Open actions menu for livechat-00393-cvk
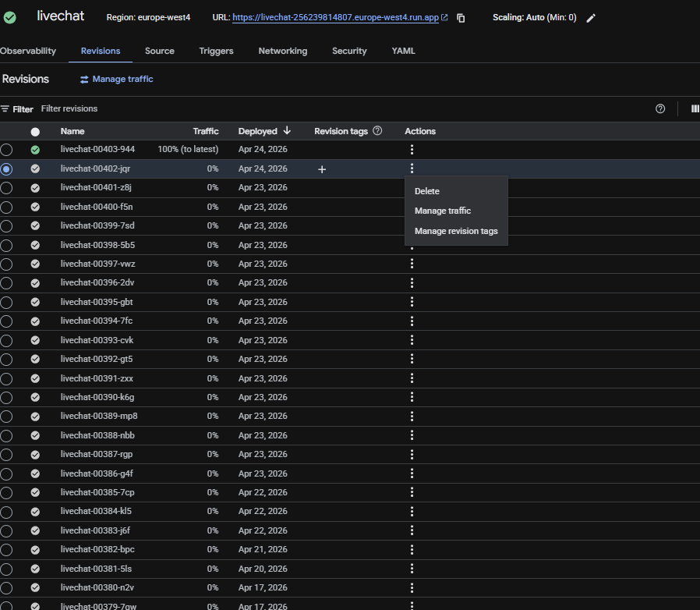Viewport: 700px width, 610px height. 412,340
